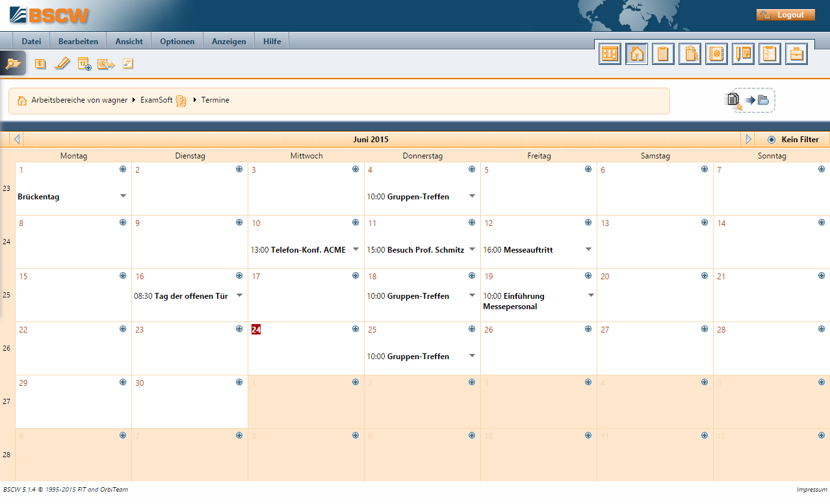The image size is (830, 504).
Task: Open the Bearbeiten menu
Action: [78, 41]
